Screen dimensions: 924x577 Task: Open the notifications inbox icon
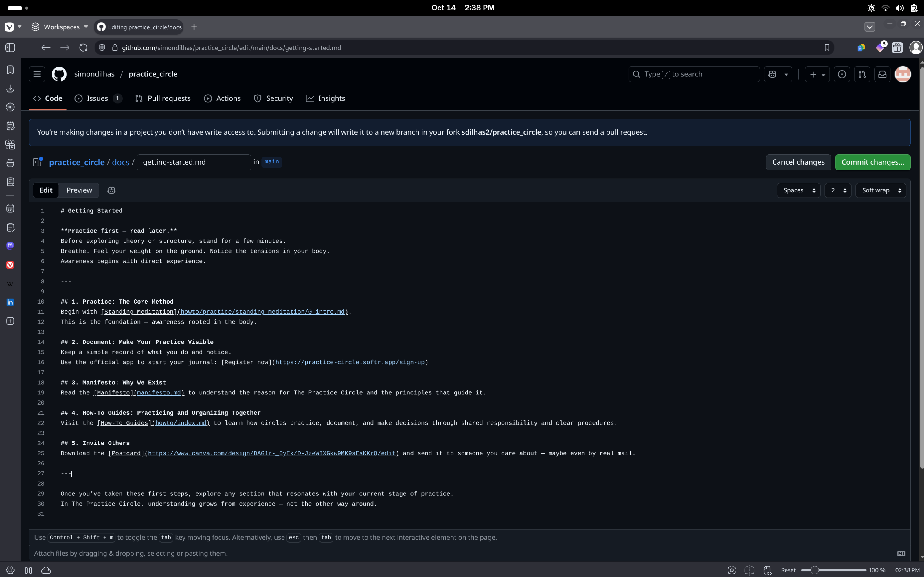coord(882,74)
